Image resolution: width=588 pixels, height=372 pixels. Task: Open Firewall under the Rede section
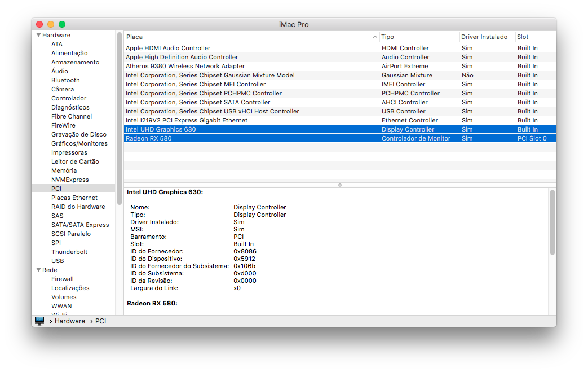pos(62,279)
